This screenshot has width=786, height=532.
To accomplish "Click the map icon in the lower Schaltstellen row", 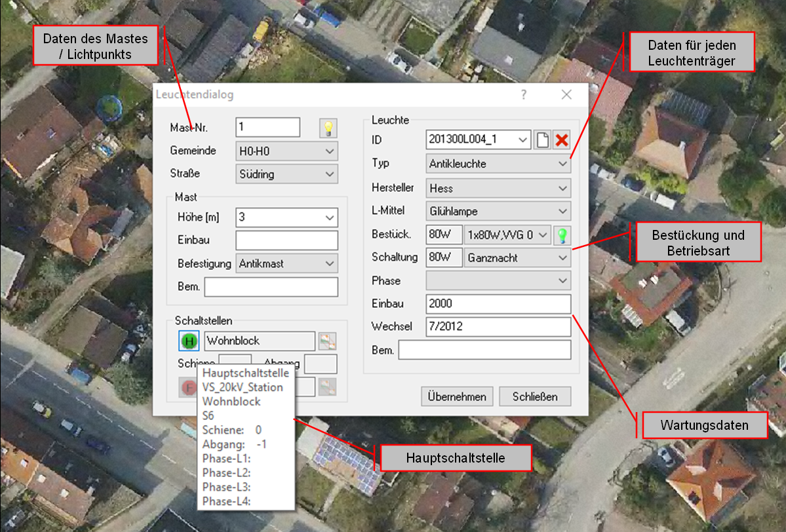I will [327, 387].
